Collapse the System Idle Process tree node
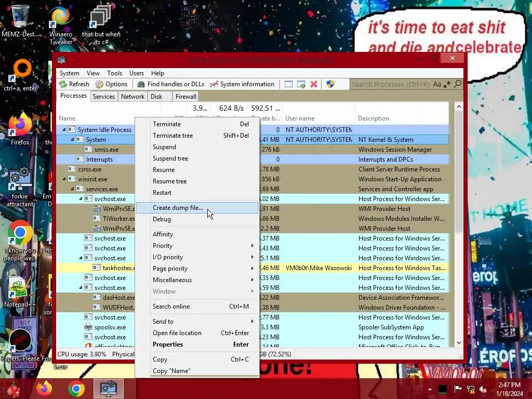Screen dimensions: 532x399 64,129
